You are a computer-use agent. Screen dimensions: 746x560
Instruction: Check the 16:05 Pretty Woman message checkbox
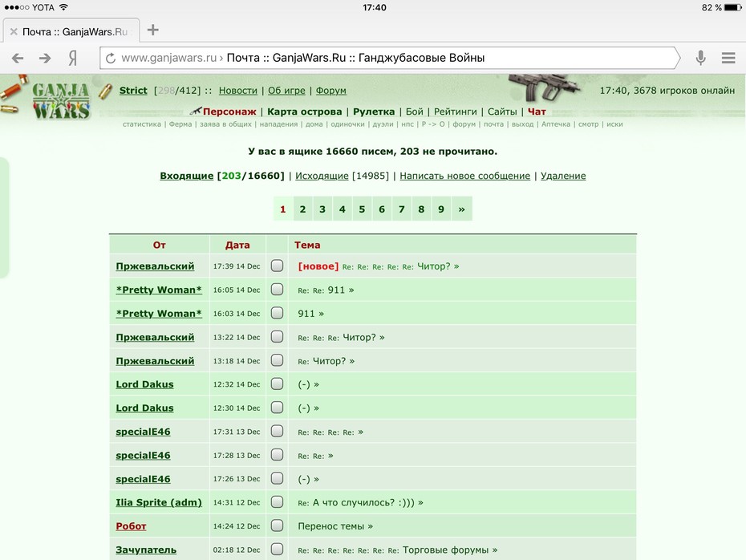pos(277,290)
